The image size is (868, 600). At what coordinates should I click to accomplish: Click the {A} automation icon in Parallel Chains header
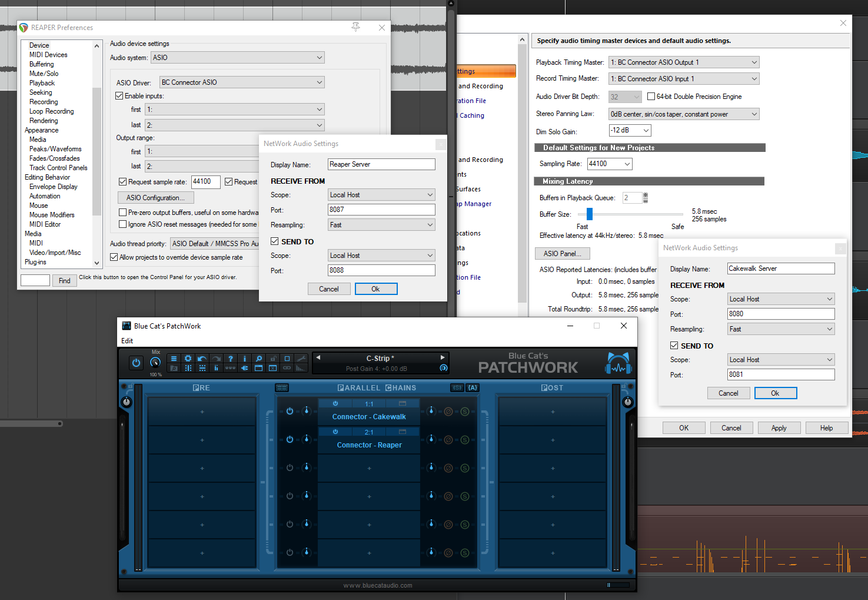click(473, 387)
